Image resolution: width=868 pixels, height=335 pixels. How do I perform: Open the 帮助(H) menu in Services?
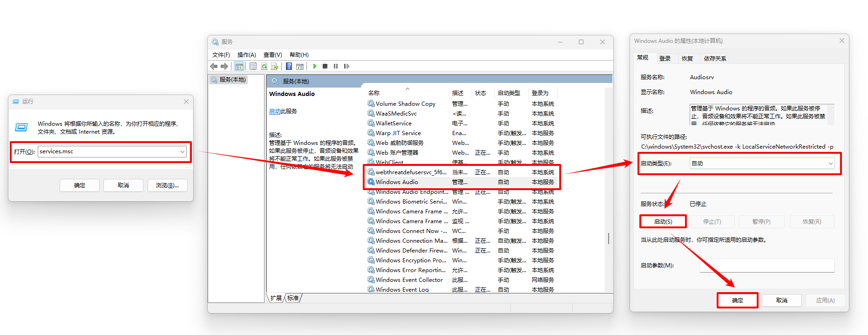[x=299, y=55]
